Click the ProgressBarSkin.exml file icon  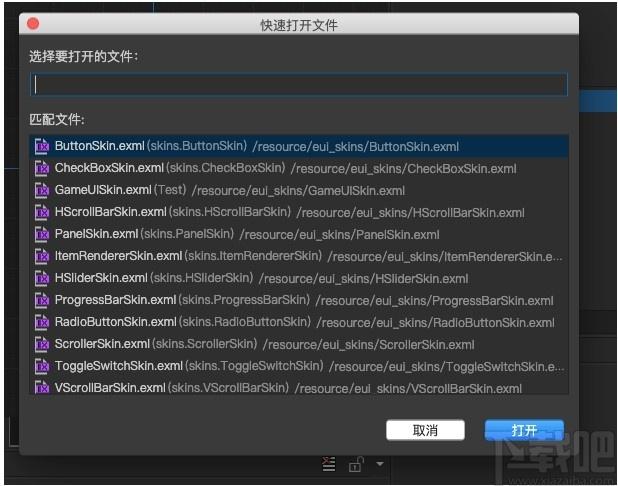coord(42,301)
